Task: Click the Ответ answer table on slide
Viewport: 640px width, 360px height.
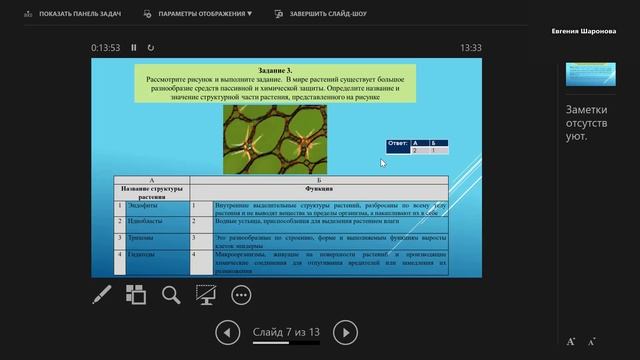Action: pos(417,147)
